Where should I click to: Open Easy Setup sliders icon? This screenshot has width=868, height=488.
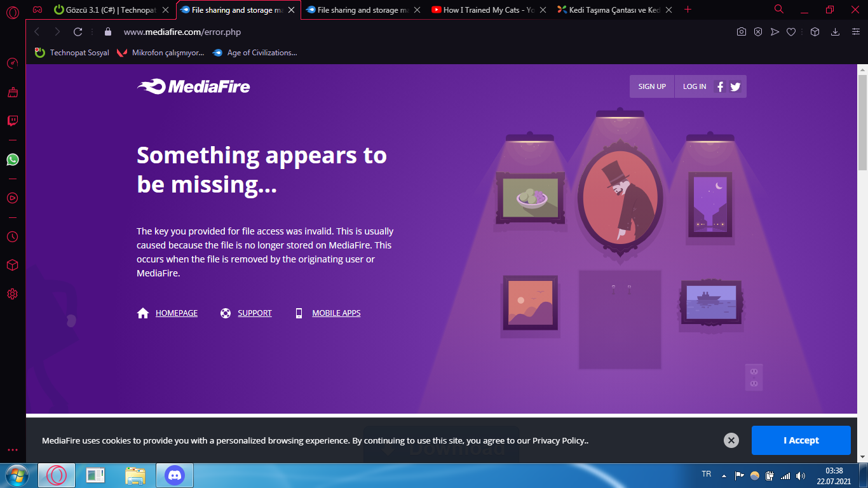pyautogui.click(x=855, y=32)
